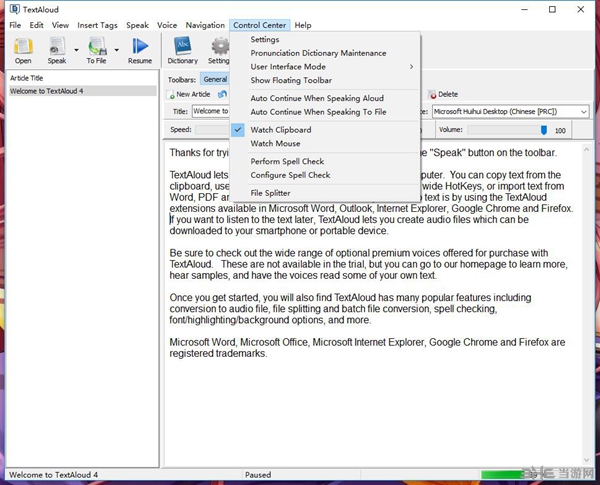Click the Settings gear toolbar icon
Image resolution: width=600 pixels, height=485 pixels.
[x=220, y=49]
